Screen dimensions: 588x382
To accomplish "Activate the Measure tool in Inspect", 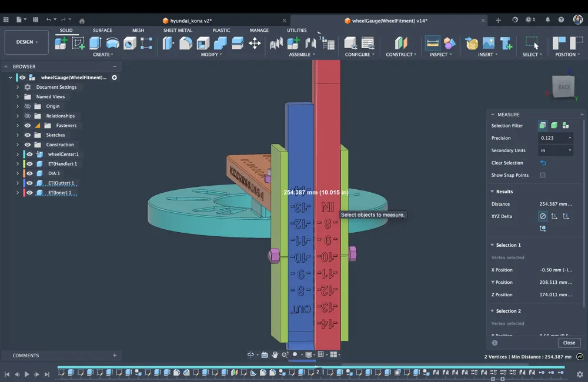I will coord(432,43).
